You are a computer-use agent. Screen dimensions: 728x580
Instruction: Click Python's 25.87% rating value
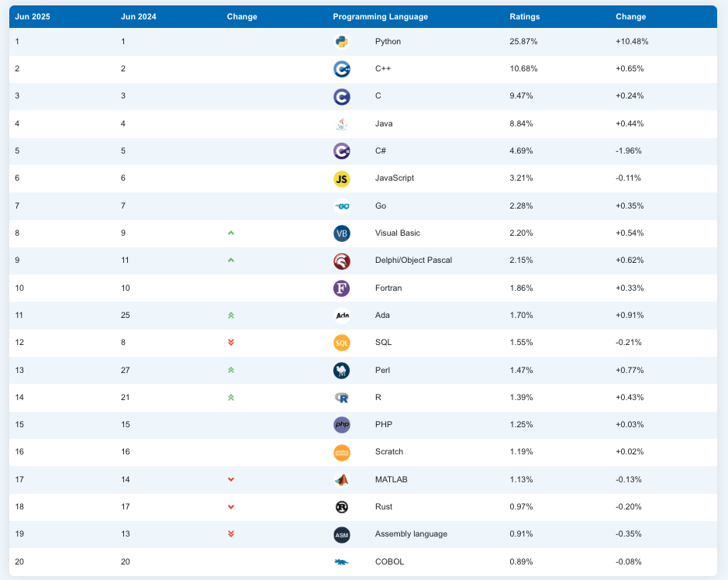[523, 42]
